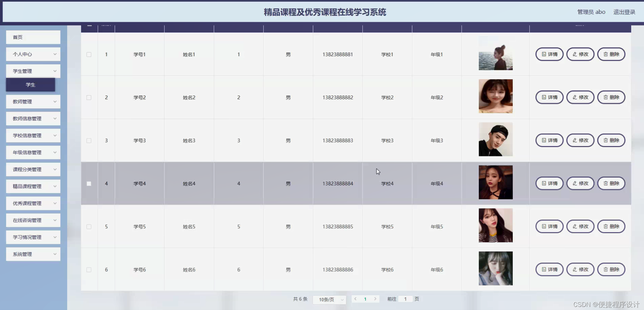The image size is (644, 310).
Task: Select row 学号2 checkbox
Action: (89, 98)
